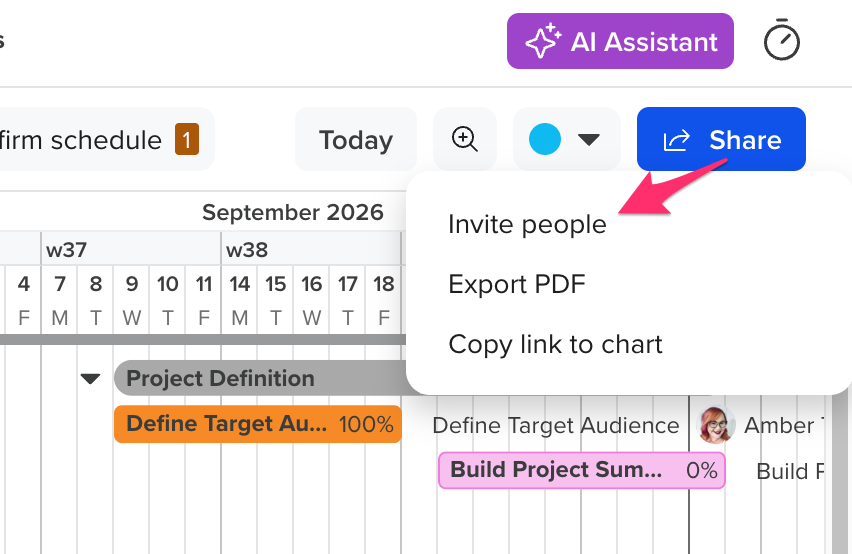The width and height of the screenshot is (852, 554).
Task: Choose Export PDF from menu
Action: [x=517, y=284]
